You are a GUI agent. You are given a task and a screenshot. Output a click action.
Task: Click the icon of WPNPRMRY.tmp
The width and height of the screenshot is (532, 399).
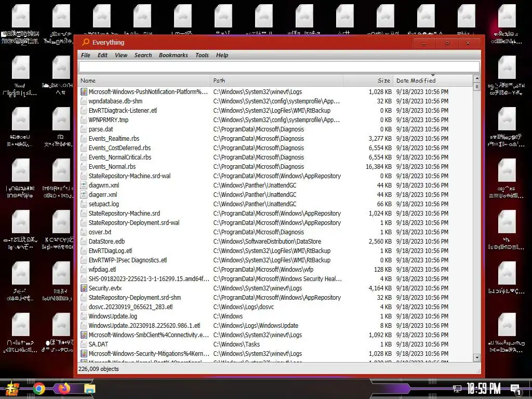84,120
